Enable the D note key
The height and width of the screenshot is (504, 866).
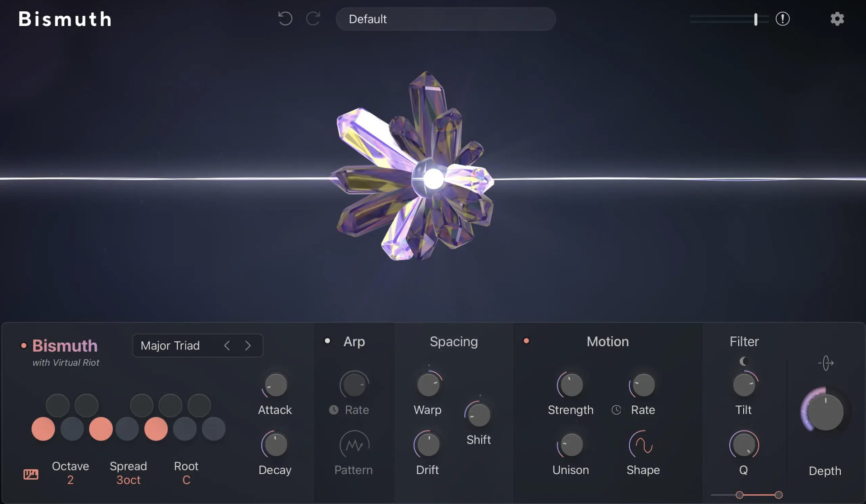click(x=72, y=429)
